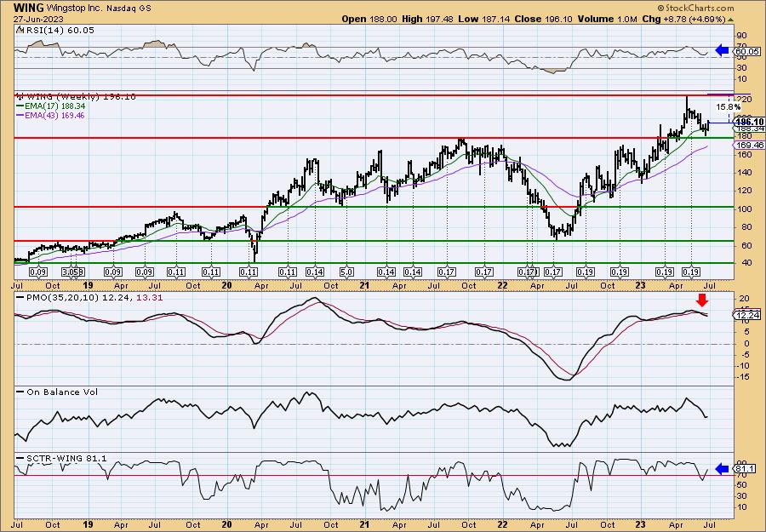Click the 160 label on price axis
Image resolution: width=766 pixels, height=532 pixels.
tap(744, 154)
